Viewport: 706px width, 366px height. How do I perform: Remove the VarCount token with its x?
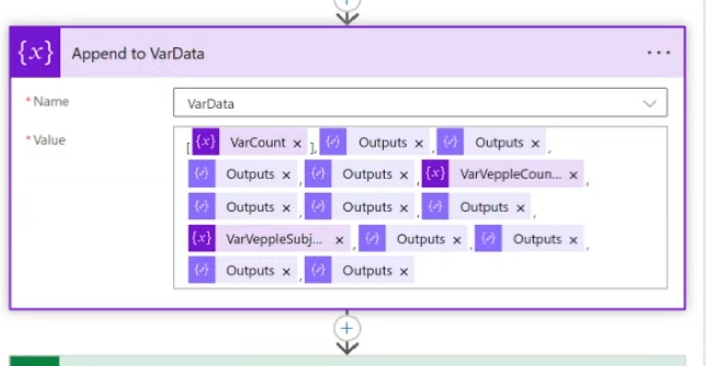[x=297, y=144]
